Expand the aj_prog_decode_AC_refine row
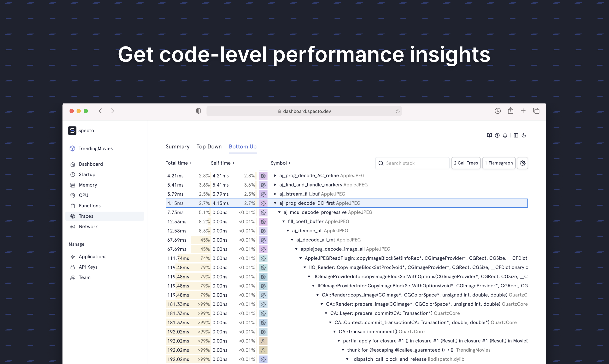 [x=275, y=176]
